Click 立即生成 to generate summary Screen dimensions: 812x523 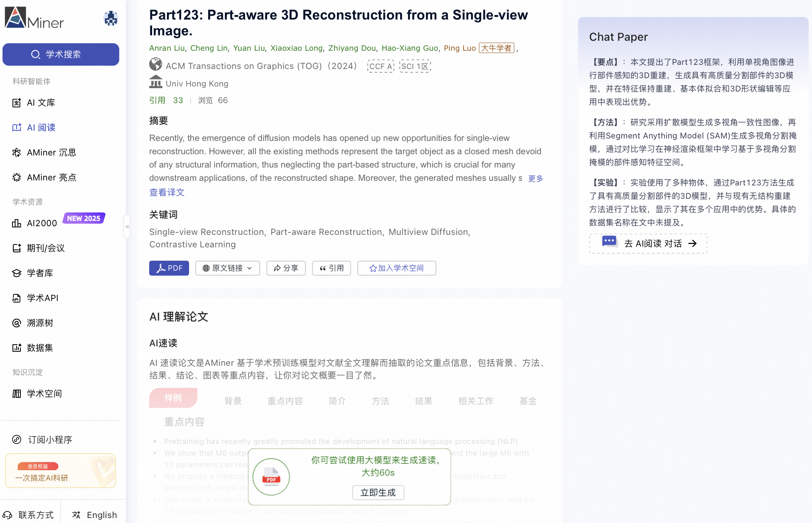point(378,493)
